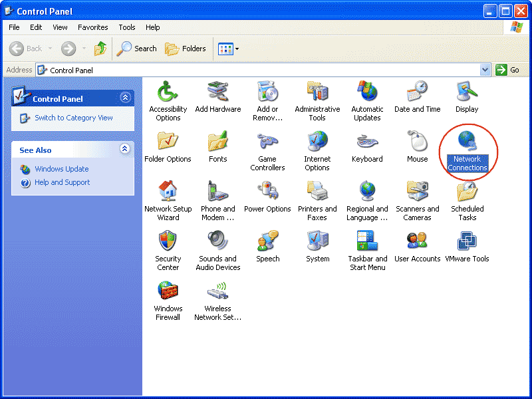Open Internet Options icon
The image size is (532, 399).
point(317,151)
